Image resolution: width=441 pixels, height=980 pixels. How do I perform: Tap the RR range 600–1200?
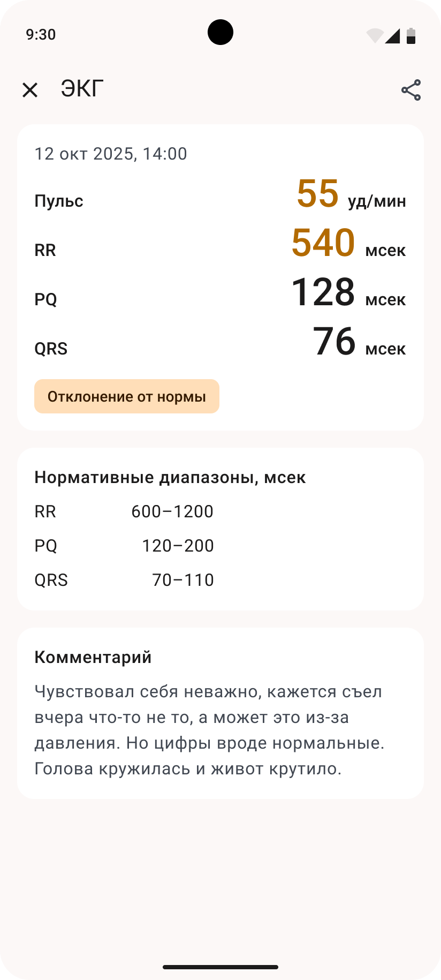tap(172, 511)
